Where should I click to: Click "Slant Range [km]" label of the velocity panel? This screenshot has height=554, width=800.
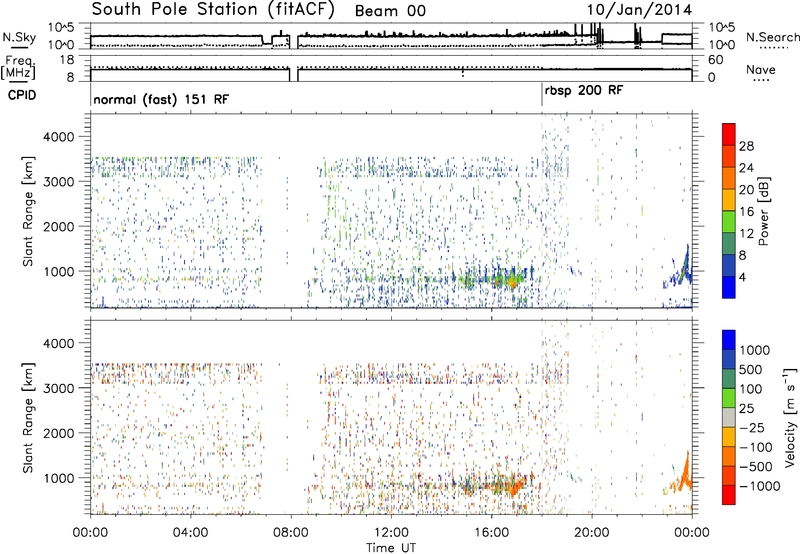[x=28, y=418]
